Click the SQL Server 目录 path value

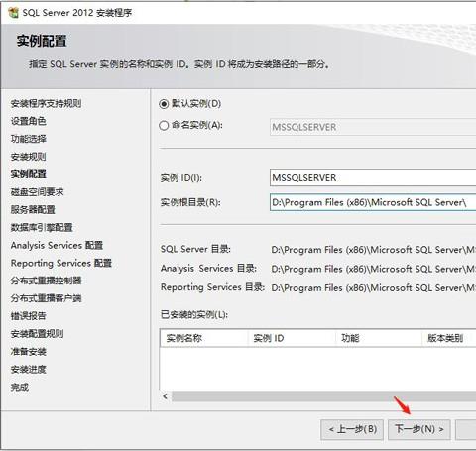(x=374, y=250)
